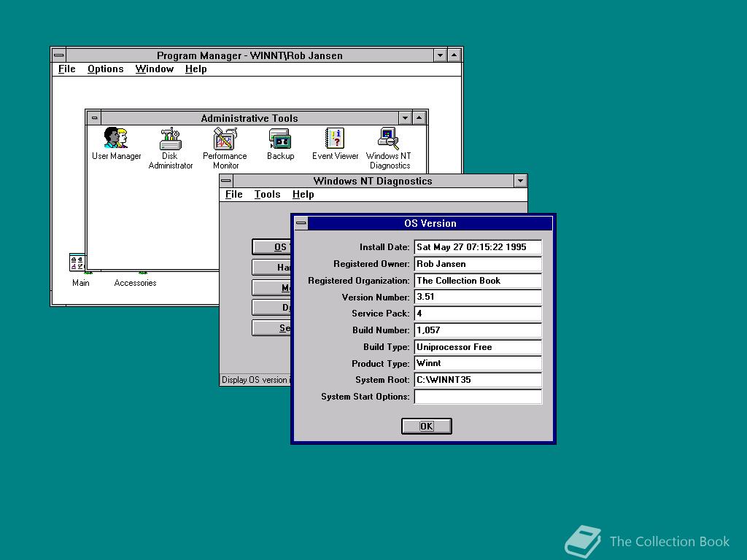Open Program Manager File menu
This screenshot has width=747, height=560.
point(66,69)
